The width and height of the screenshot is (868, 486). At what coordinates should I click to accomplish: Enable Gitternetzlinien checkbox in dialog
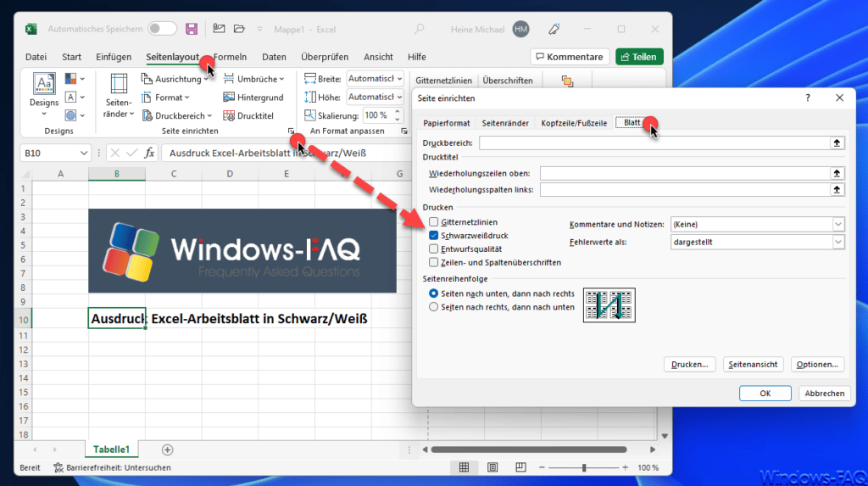(433, 221)
